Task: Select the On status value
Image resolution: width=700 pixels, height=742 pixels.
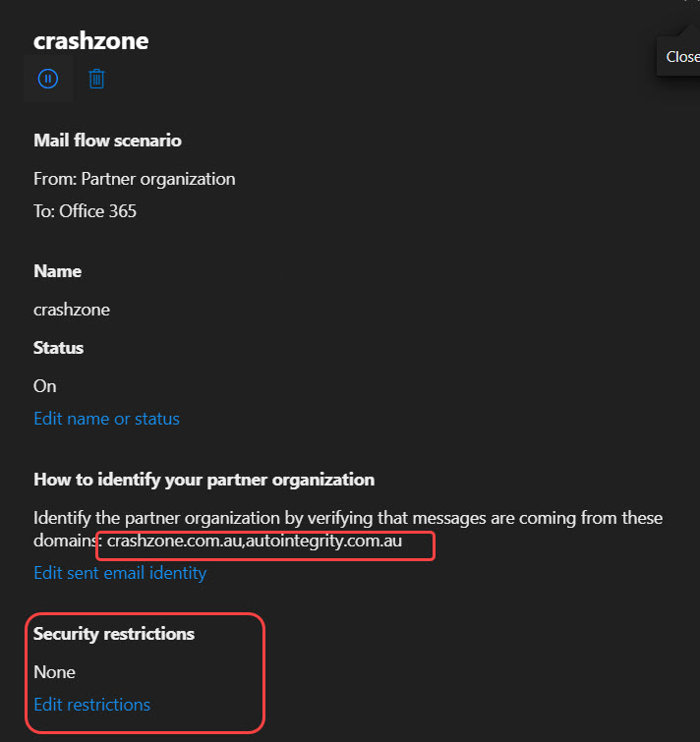Action: tap(45, 386)
